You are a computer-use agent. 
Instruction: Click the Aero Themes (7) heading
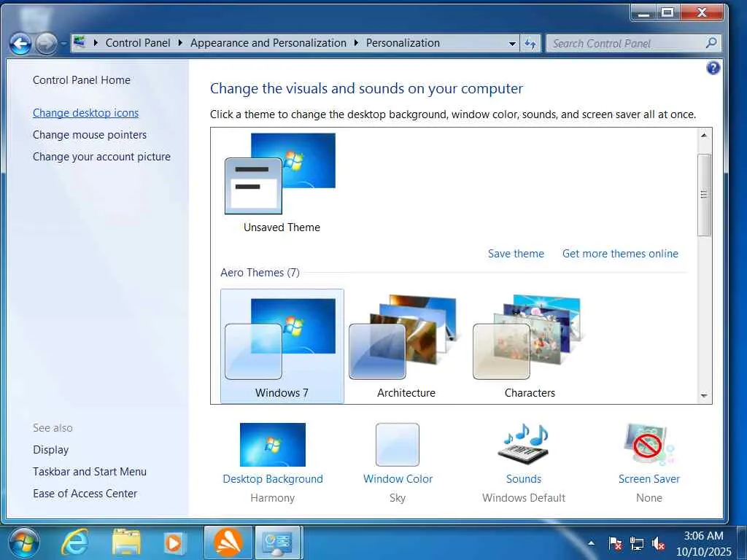260,273
